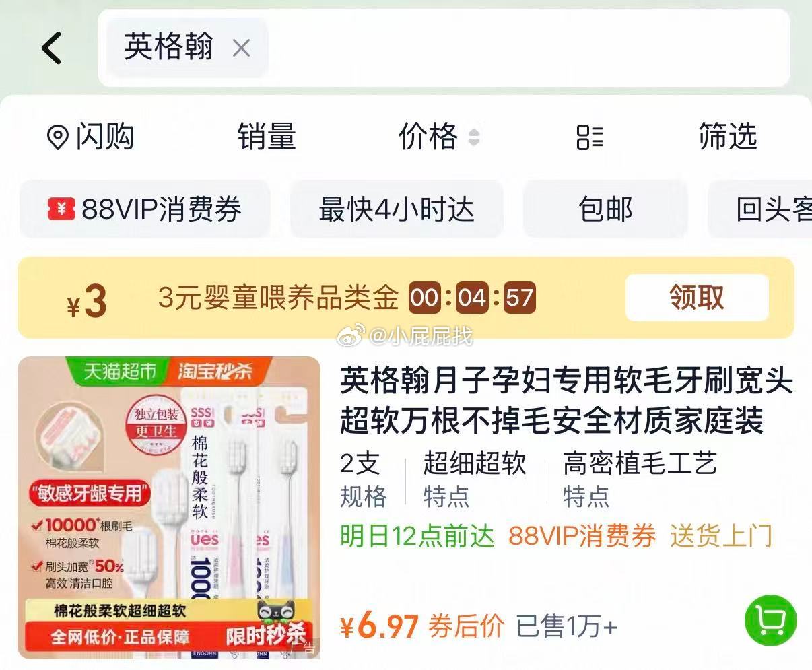Open the toothbrush product thumbnail
This screenshot has width=812, height=670.
click(169, 507)
